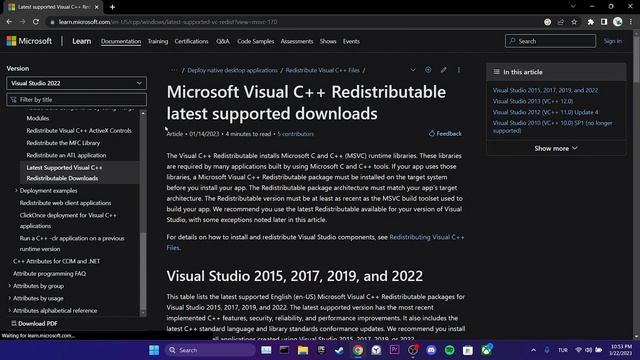Click the Feedback button

pyautogui.click(x=445, y=133)
